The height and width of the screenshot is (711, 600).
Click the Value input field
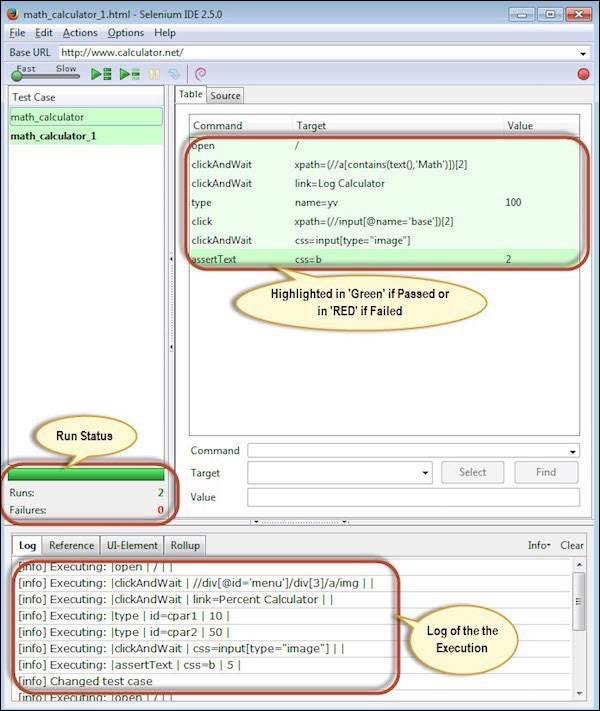pos(414,497)
